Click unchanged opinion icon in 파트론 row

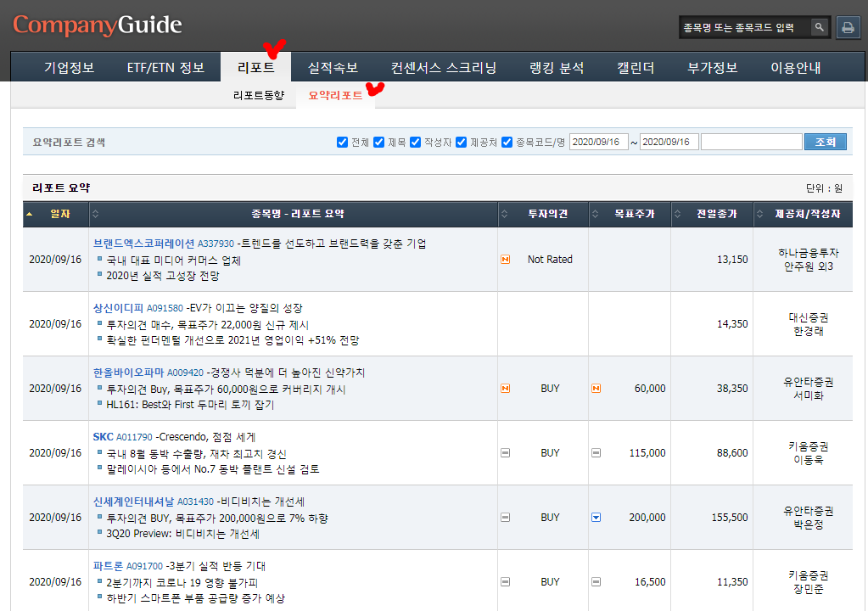(506, 582)
